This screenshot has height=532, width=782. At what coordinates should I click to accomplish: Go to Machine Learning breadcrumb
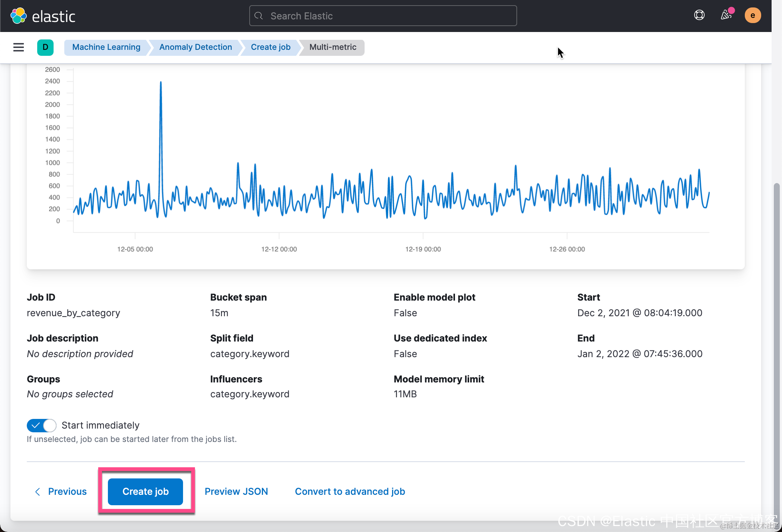[106, 47]
